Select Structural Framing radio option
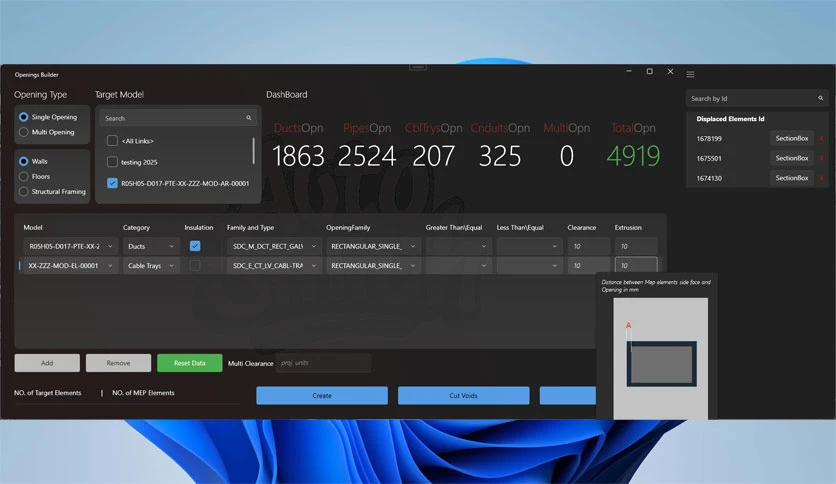Screen dimensions: 836x484 [23, 191]
